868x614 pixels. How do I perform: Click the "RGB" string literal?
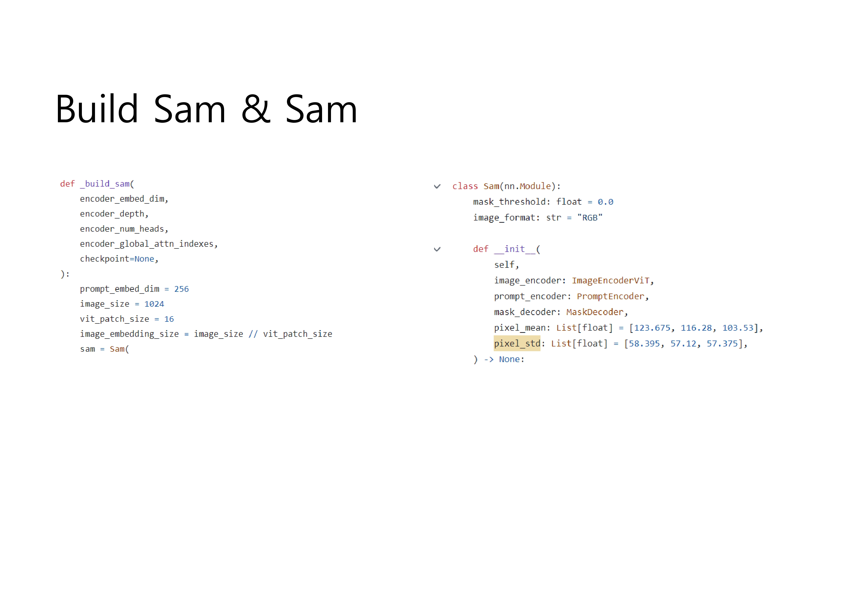click(590, 218)
